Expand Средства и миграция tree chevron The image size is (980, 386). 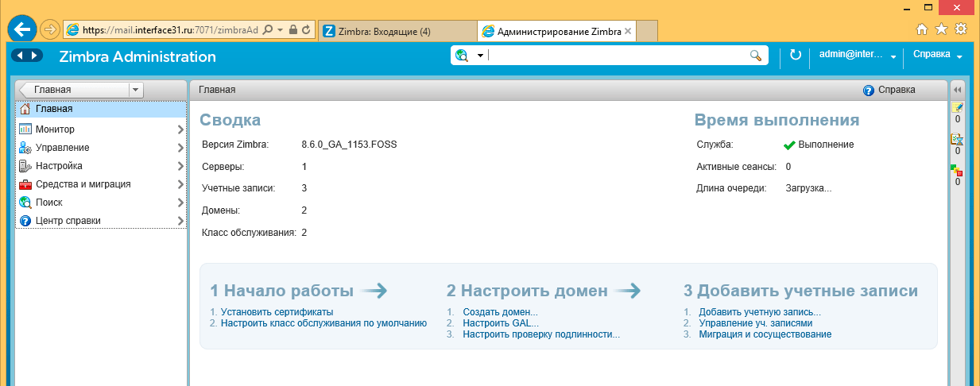click(180, 184)
